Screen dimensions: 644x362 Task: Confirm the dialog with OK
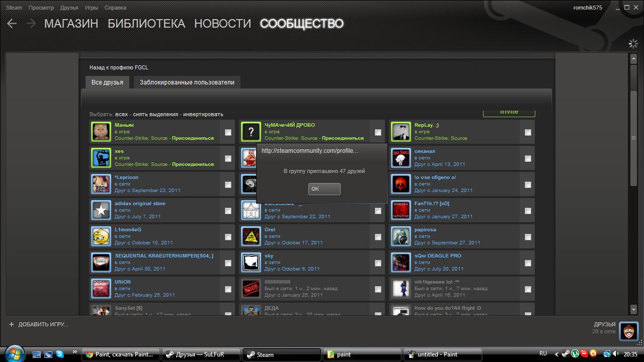325,189
